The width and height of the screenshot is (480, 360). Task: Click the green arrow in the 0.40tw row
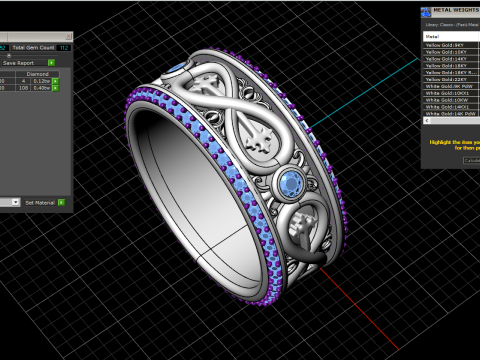pos(55,88)
